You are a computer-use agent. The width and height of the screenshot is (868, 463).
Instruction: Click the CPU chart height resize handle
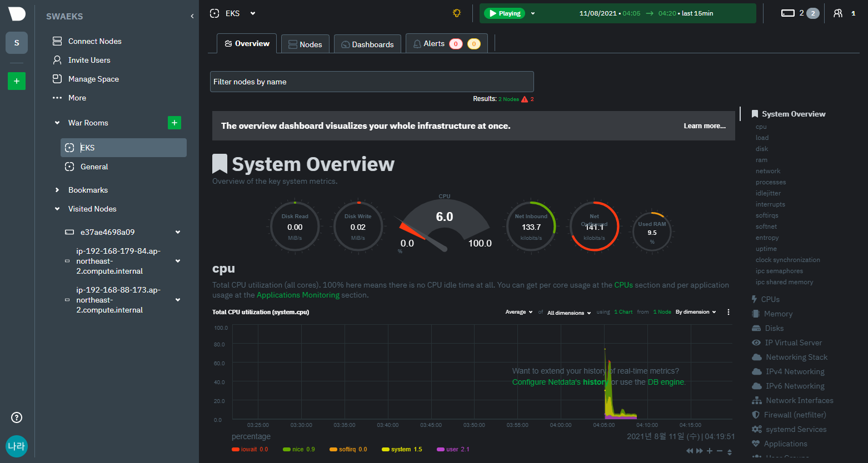pyautogui.click(x=730, y=452)
